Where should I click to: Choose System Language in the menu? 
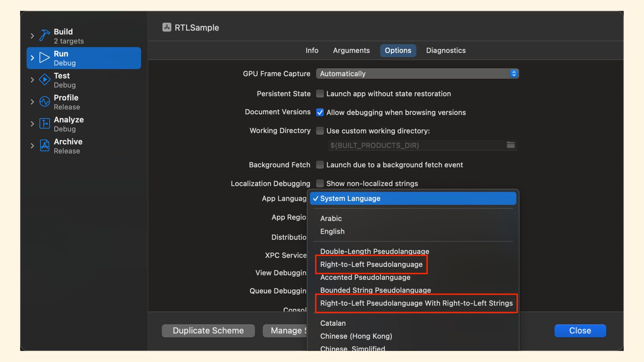[x=413, y=198]
